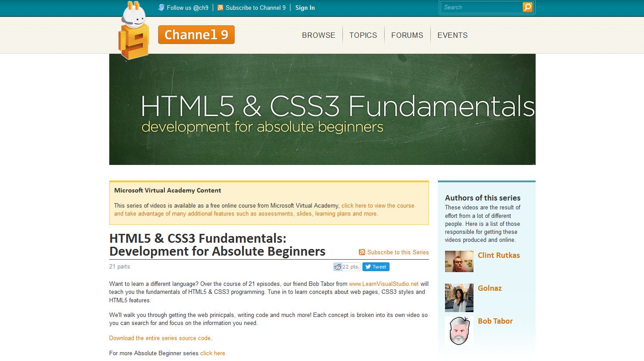Open the TOPICS menu
The image size is (644, 361).
(363, 35)
